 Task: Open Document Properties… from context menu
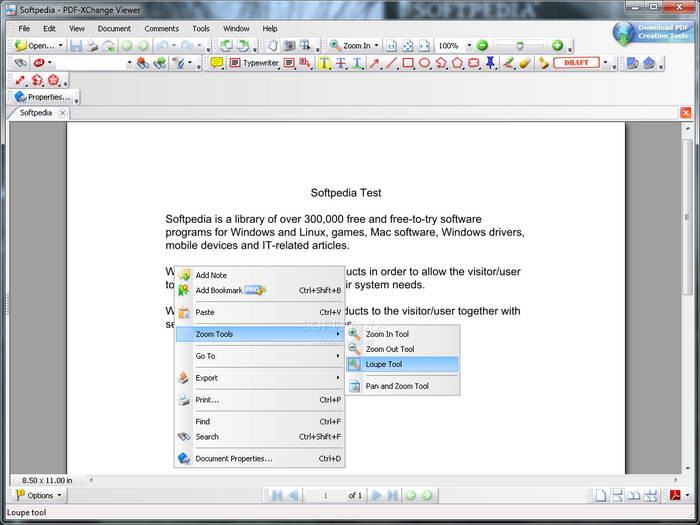pos(260,458)
